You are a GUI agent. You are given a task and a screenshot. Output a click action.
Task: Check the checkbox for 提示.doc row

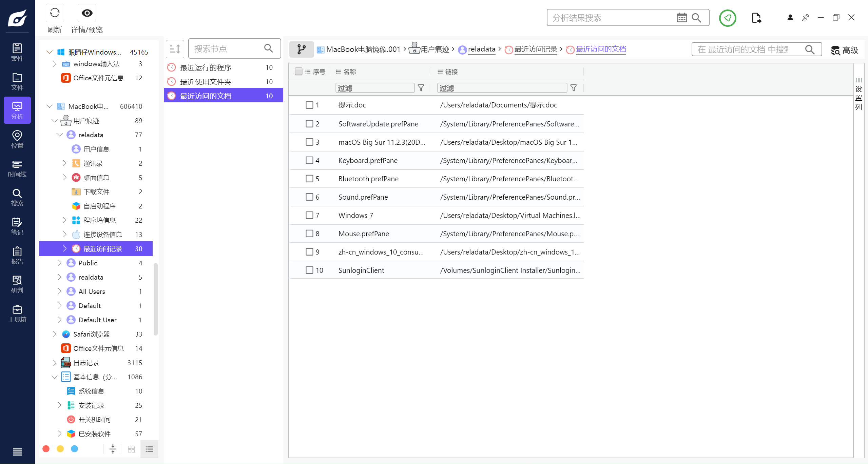pos(309,105)
